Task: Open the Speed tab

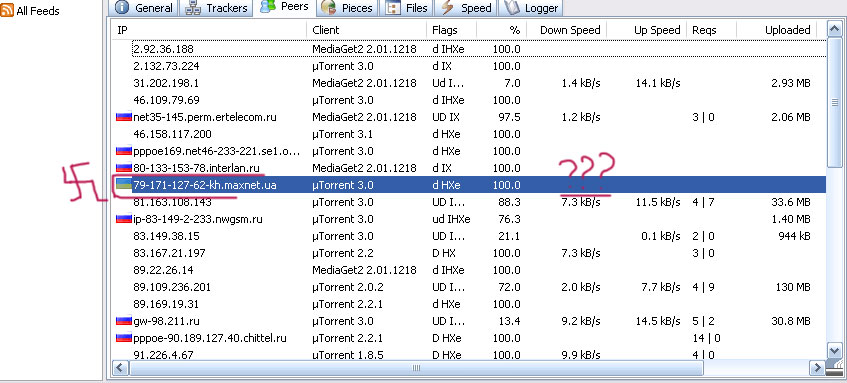Action: 467,8
